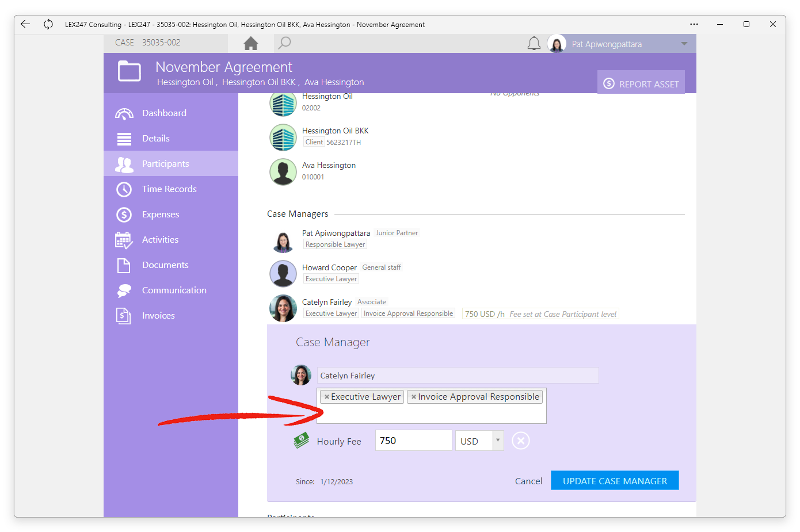Click Catelyn Fairley's photo in case managers list
800x532 pixels.
[283, 308]
